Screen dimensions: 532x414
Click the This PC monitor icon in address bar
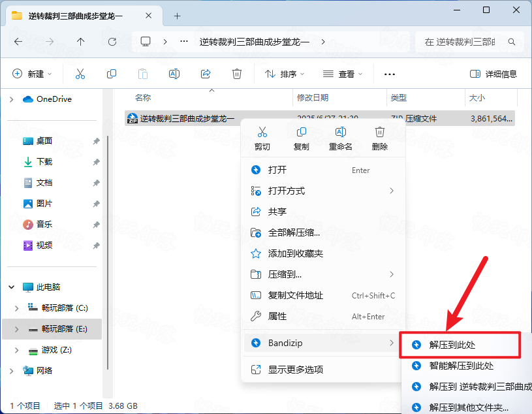(146, 41)
